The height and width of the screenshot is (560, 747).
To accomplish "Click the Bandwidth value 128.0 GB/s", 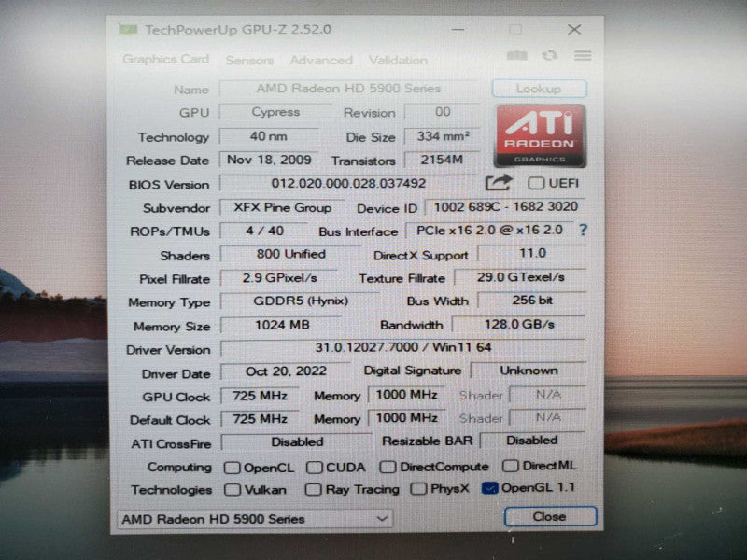I will point(519,325).
